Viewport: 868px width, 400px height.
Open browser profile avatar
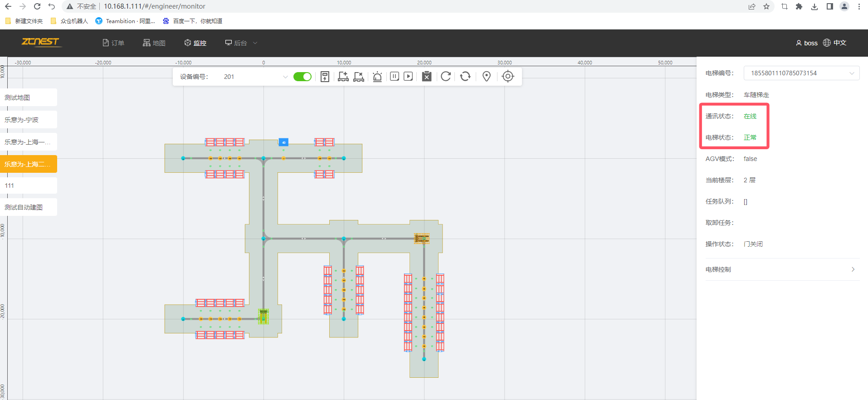coord(844,6)
